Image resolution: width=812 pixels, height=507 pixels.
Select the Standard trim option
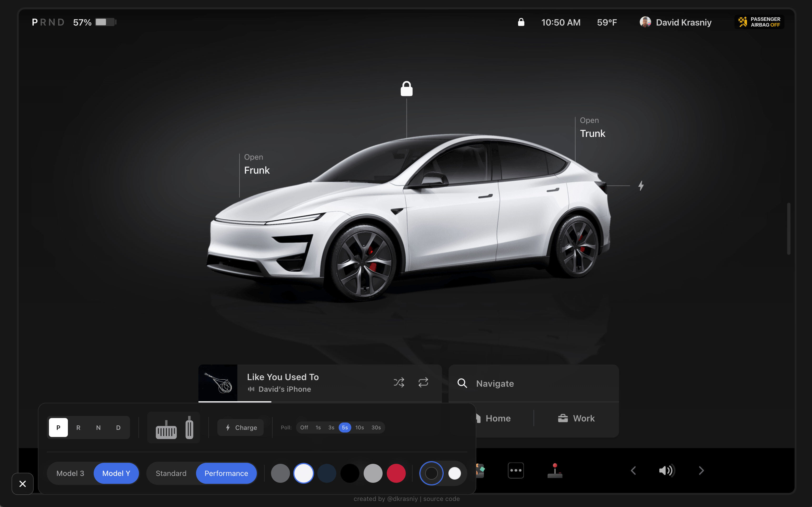(171, 473)
